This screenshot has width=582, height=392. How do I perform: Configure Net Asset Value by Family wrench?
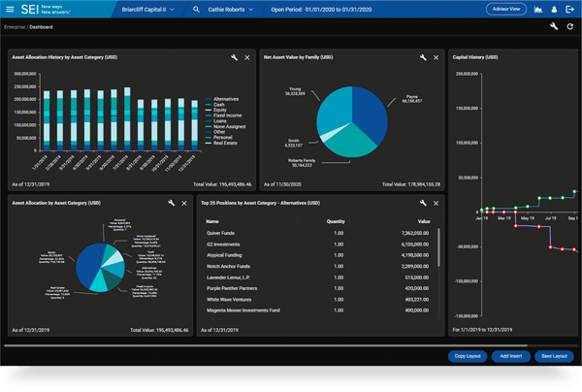[x=423, y=57]
